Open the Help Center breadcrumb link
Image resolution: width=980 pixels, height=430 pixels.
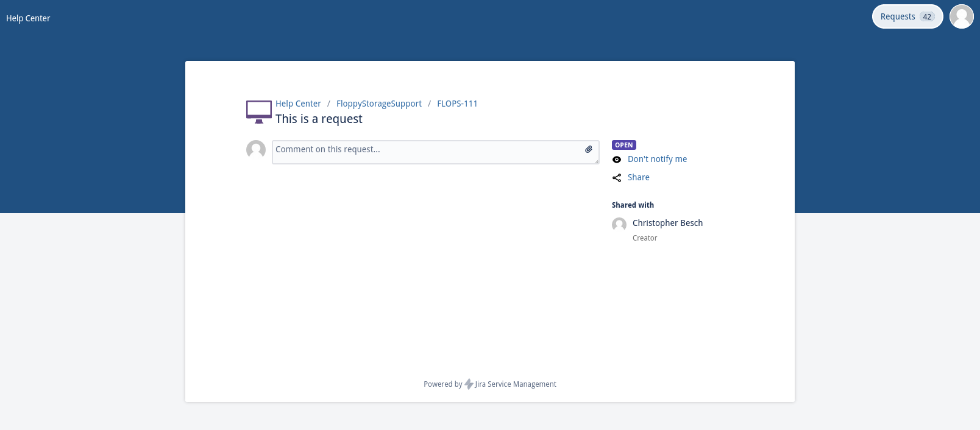[298, 104]
